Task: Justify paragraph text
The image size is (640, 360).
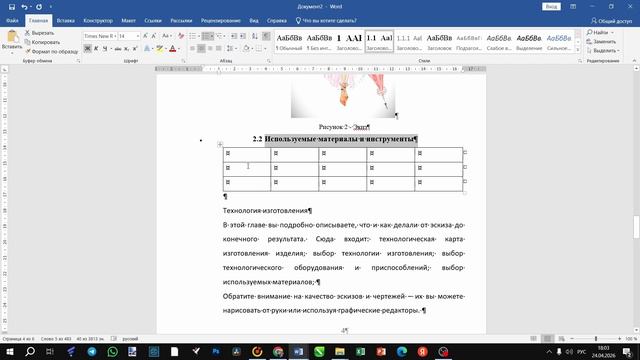Action: click(x=218, y=49)
